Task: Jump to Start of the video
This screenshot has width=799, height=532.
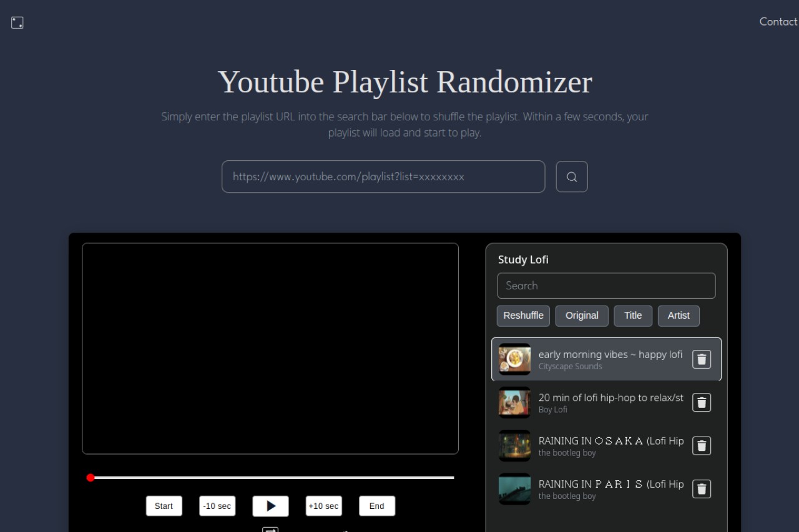Action: coord(164,506)
